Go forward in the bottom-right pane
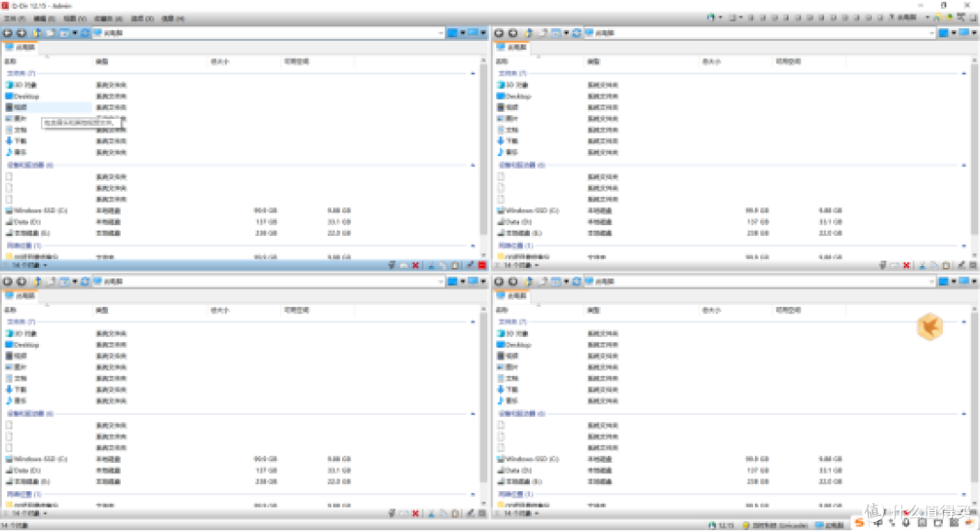Viewport: 980px width, 532px height. [x=513, y=281]
